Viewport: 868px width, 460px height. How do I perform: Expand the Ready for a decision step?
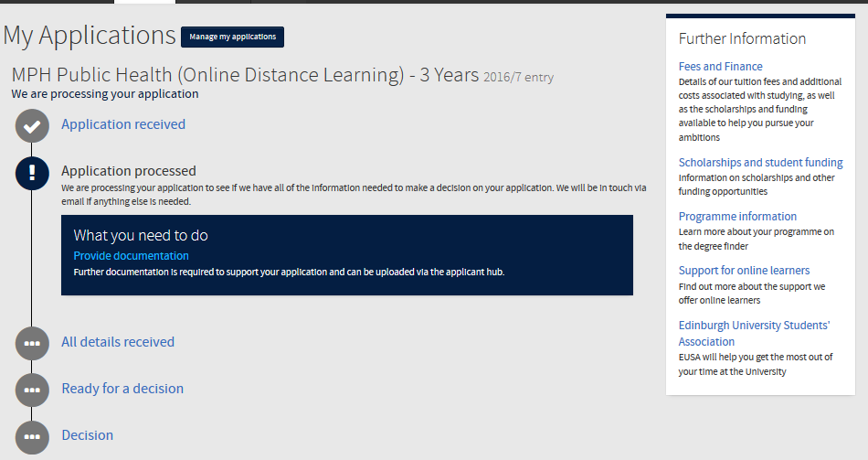[x=122, y=389]
